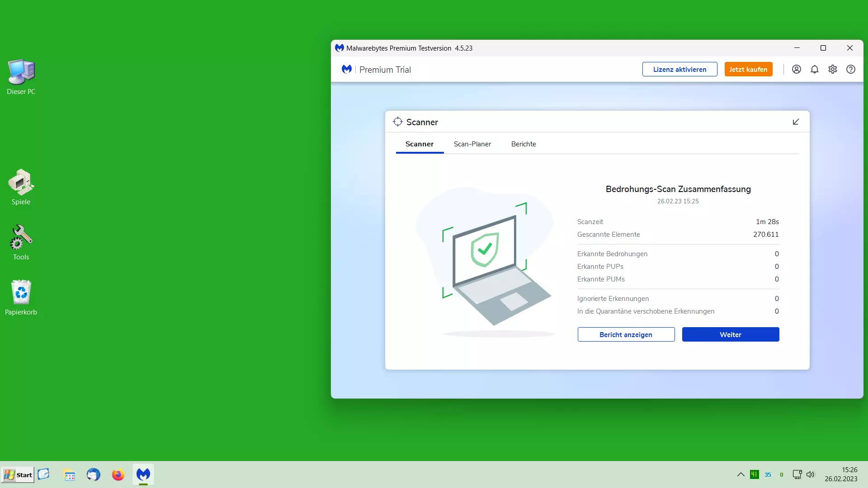Click the Jetzt kaufen button
Image resolution: width=868 pixels, height=488 pixels.
[x=748, y=69]
